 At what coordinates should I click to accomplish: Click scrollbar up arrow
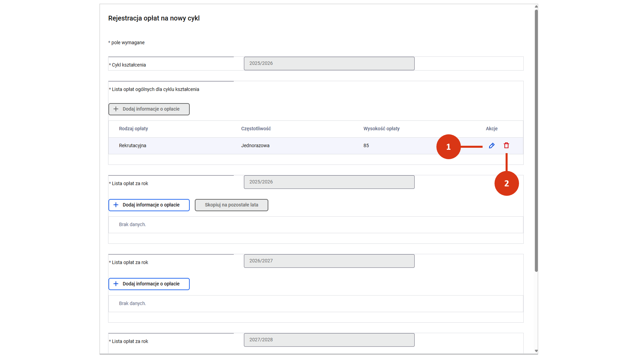[536, 6]
